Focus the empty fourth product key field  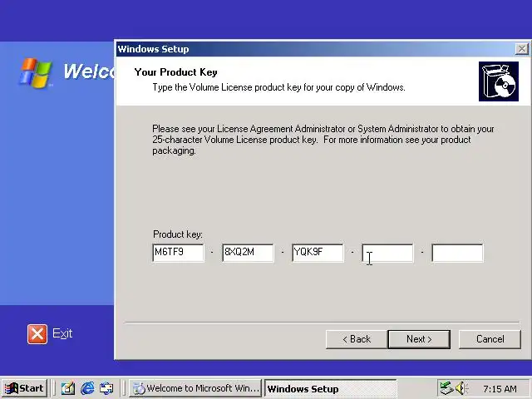388,253
